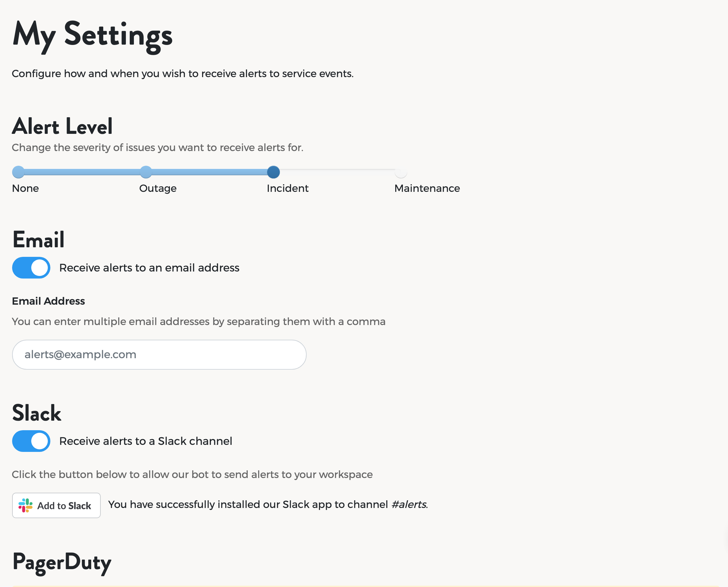Click the Email Address field label

tap(48, 301)
